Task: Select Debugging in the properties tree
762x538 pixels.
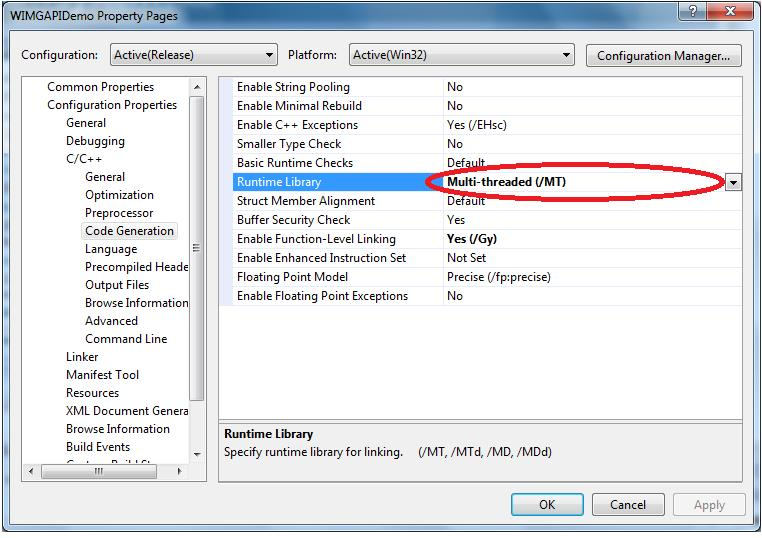Action: tap(95, 141)
